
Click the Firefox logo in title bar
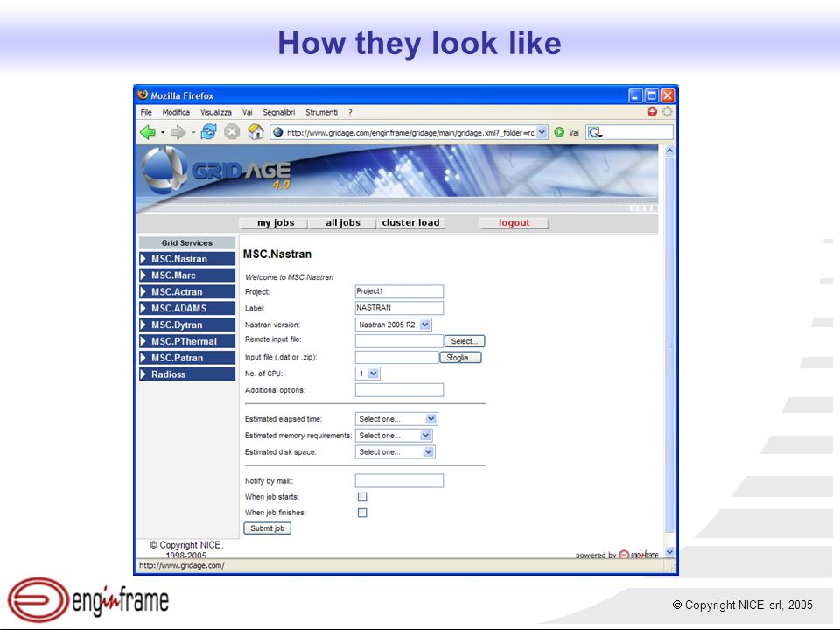tap(143, 94)
